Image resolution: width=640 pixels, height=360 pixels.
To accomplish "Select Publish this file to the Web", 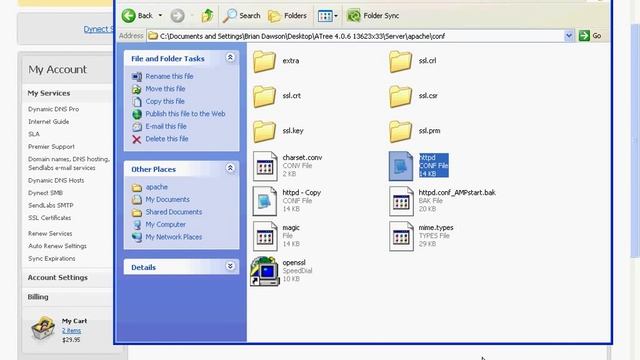I will [x=185, y=114].
